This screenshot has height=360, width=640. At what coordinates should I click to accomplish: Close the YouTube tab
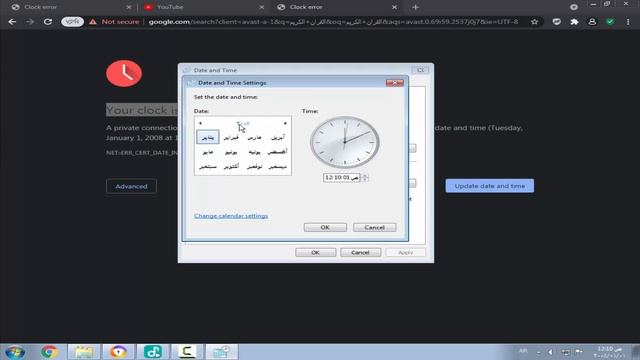coord(262,7)
